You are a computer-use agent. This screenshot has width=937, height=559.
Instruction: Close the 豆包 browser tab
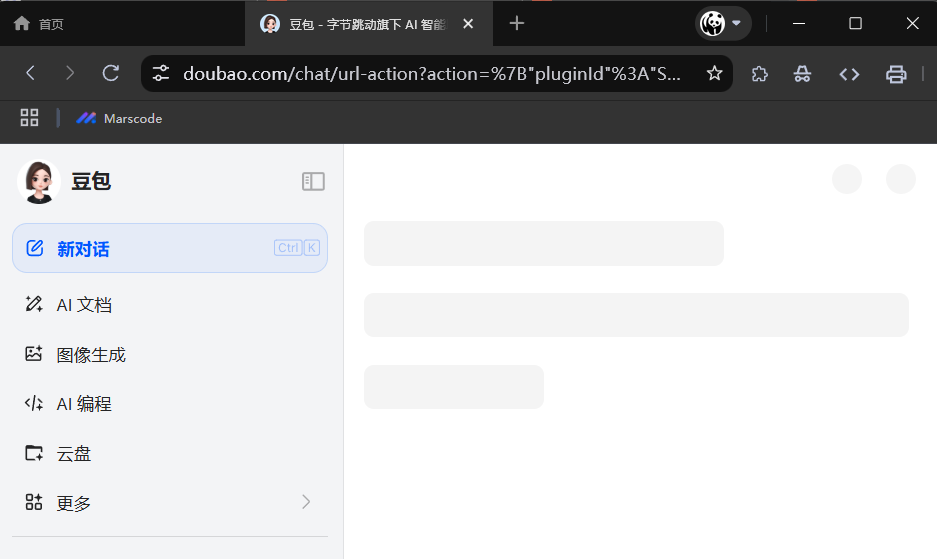pos(468,24)
